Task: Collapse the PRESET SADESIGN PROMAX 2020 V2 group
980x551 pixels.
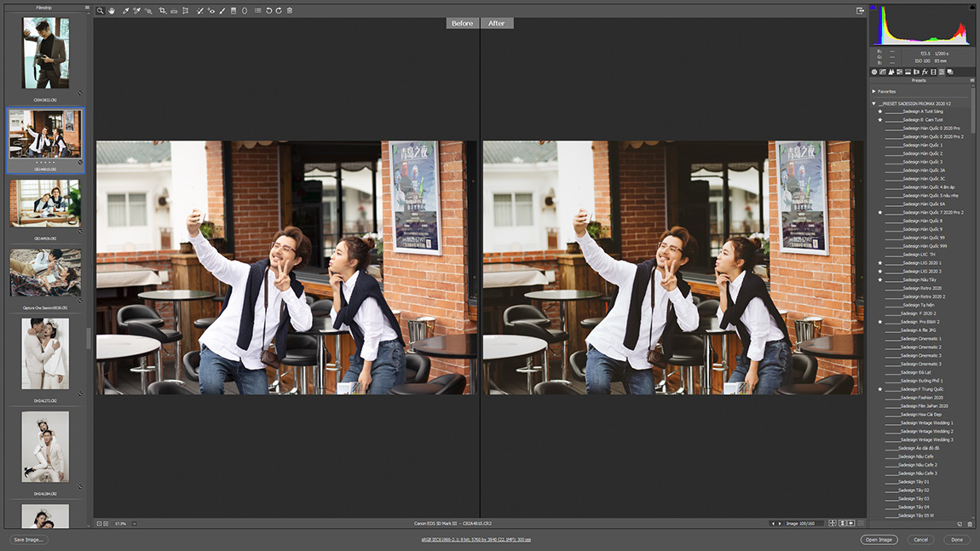Action: pos(873,104)
